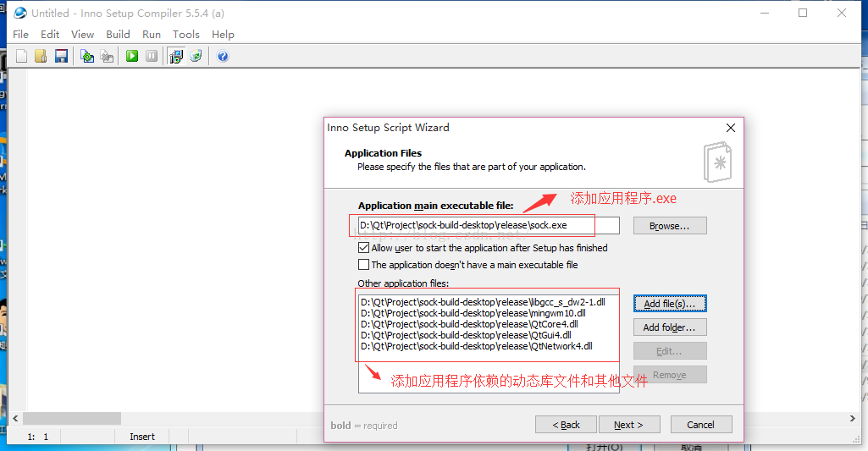Click Browse for main executable
Viewport: 868px width, 451px height.
670,226
